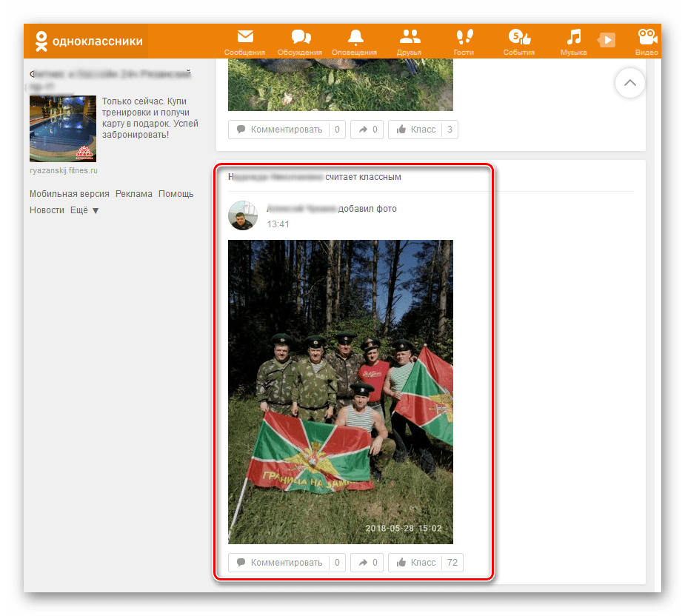Click the Одноклассники logo
The width and height of the screenshot is (685, 616).
coord(88,41)
